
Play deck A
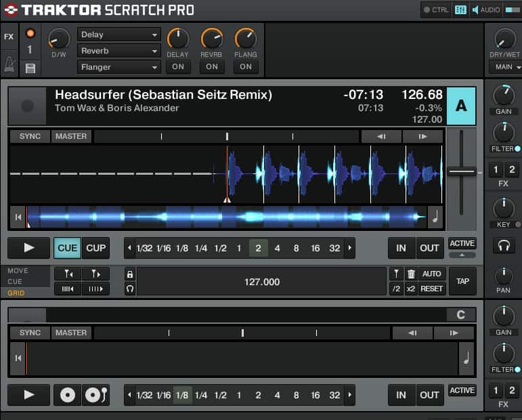29,248
